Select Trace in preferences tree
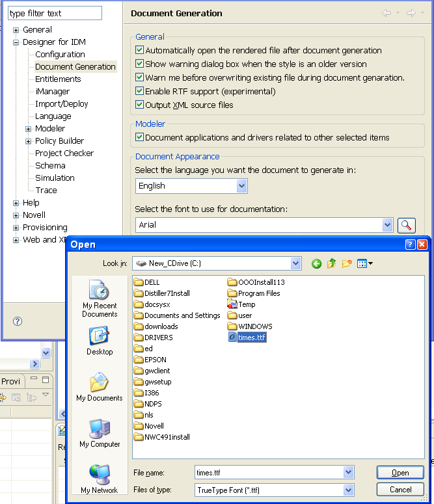 (46, 191)
